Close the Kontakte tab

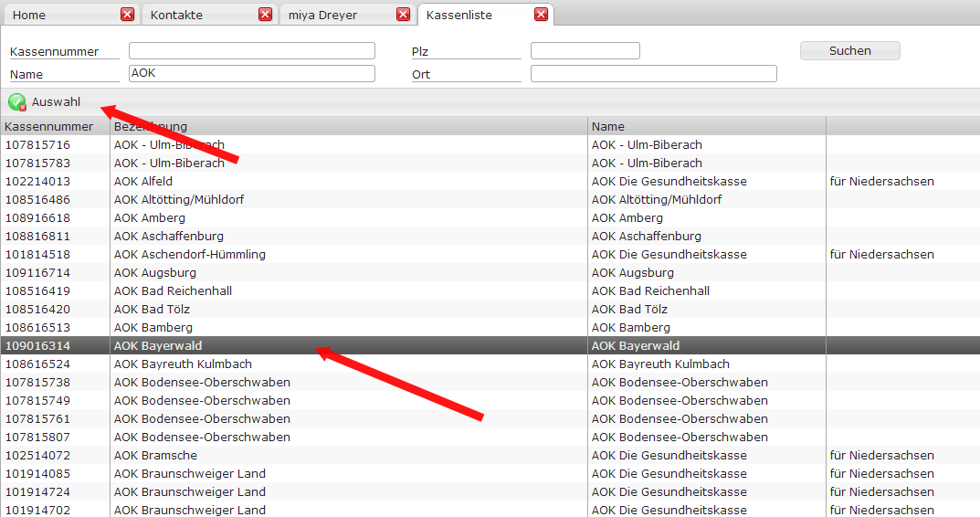pyautogui.click(x=266, y=15)
